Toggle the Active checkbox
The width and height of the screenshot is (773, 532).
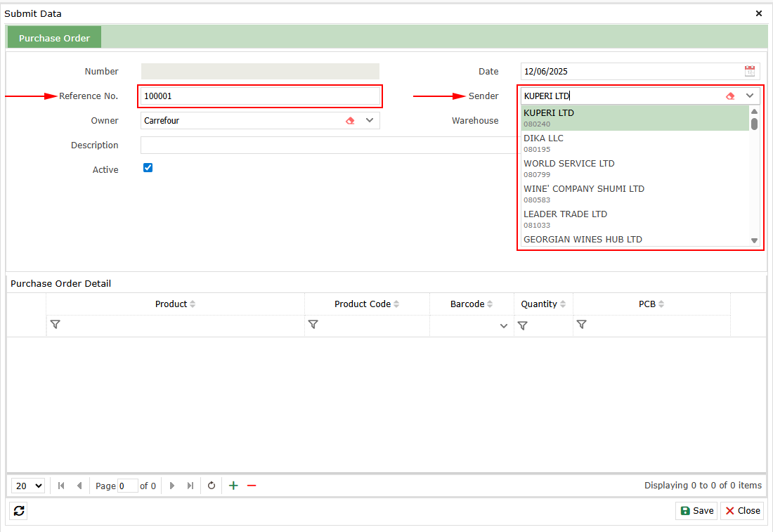coord(148,168)
